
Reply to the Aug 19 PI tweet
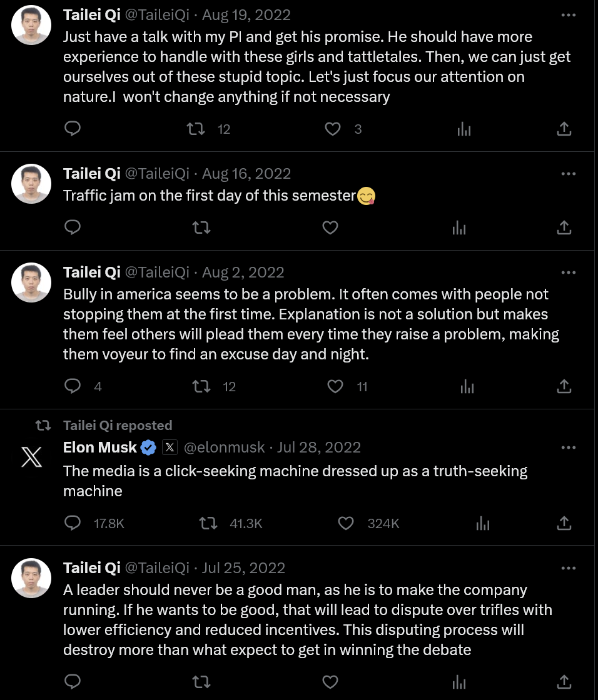pyautogui.click(x=73, y=129)
